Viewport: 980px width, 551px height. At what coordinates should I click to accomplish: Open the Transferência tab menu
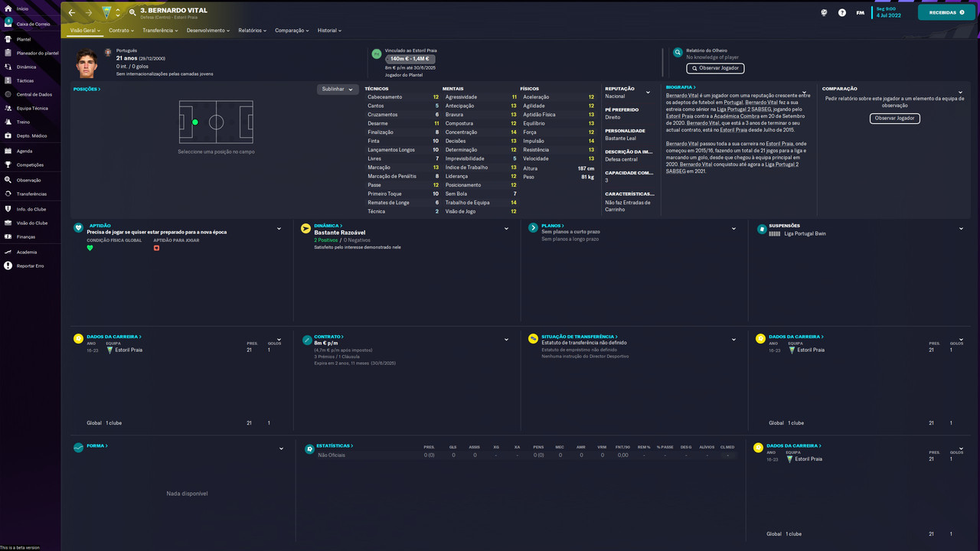[160, 31]
